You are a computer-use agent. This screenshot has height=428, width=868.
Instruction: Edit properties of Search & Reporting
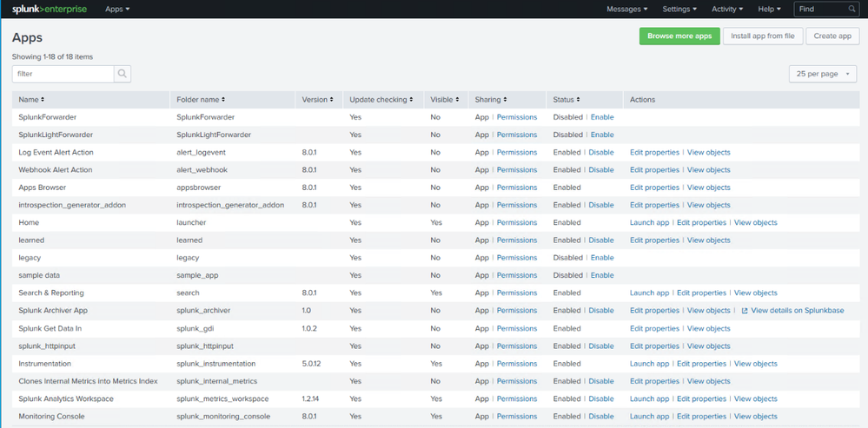[x=701, y=293]
